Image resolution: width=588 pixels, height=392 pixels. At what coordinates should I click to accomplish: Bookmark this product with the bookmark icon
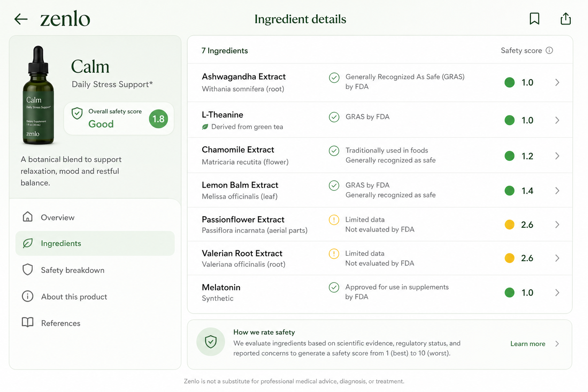[x=534, y=18]
